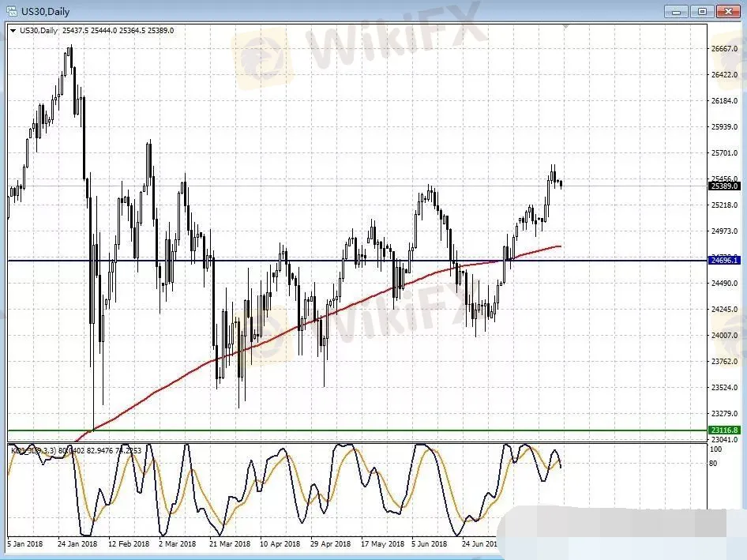Click the 24490.0 price axis value
The height and width of the screenshot is (560, 747).
724,283
